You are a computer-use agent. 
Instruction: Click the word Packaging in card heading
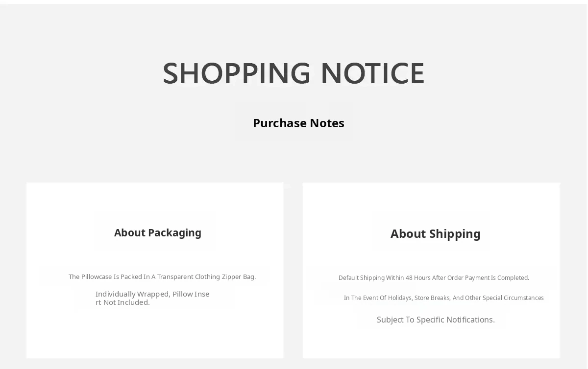[x=174, y=233]
